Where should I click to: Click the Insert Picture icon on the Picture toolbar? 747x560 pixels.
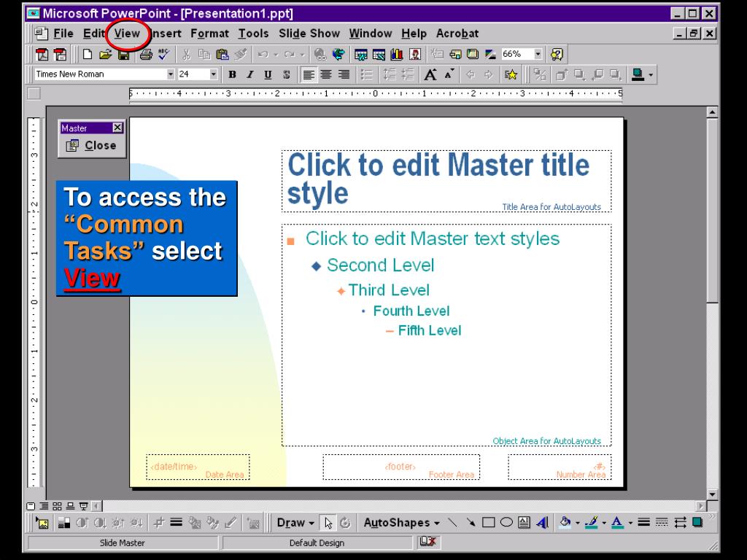(42, 524)
